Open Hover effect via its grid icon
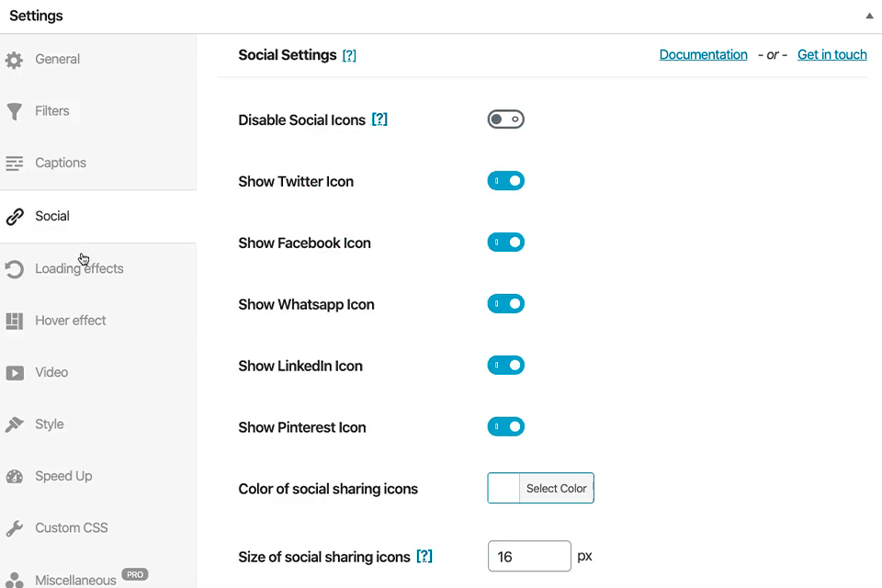This screenshot has width=882, height=588. [14, 320]
